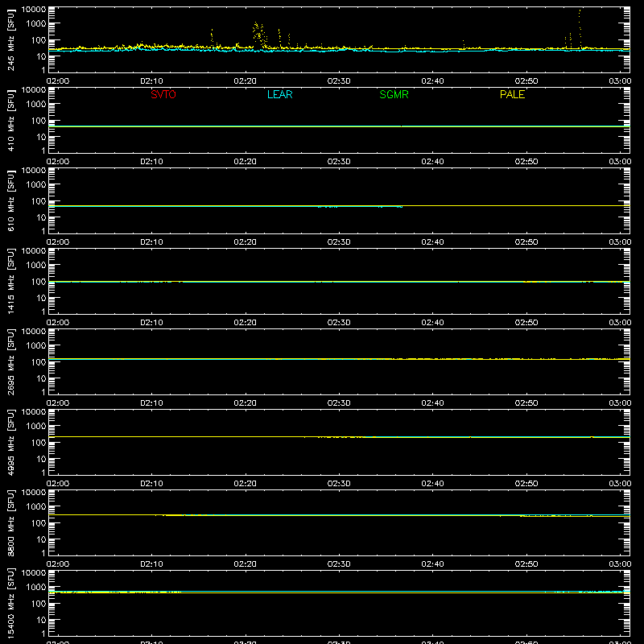644x644 pixels.
Task: Click the 1000 tick value on 2695 MHz axis
Action: coord(36,346)
